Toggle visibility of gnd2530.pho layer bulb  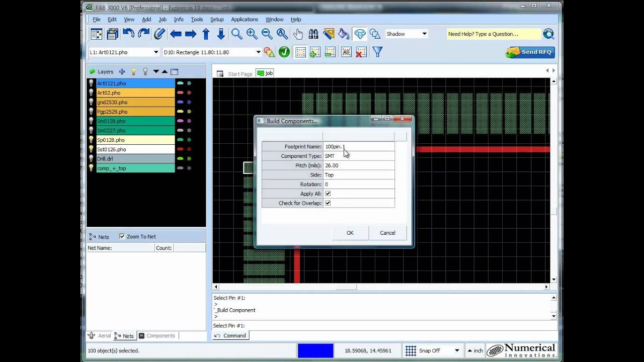tap(91, 102)
